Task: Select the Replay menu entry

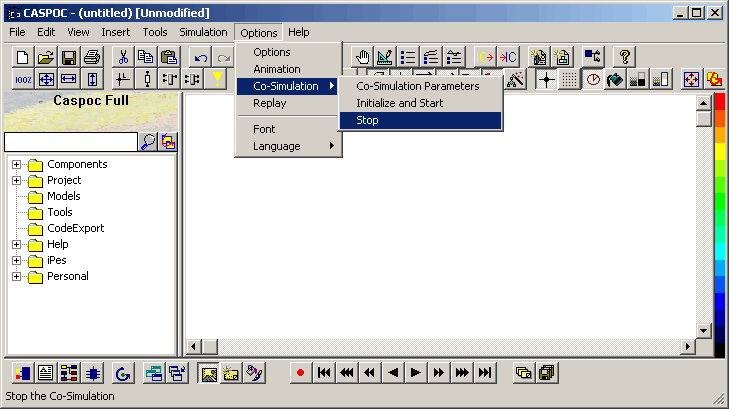Action: [x=288, y=103]
